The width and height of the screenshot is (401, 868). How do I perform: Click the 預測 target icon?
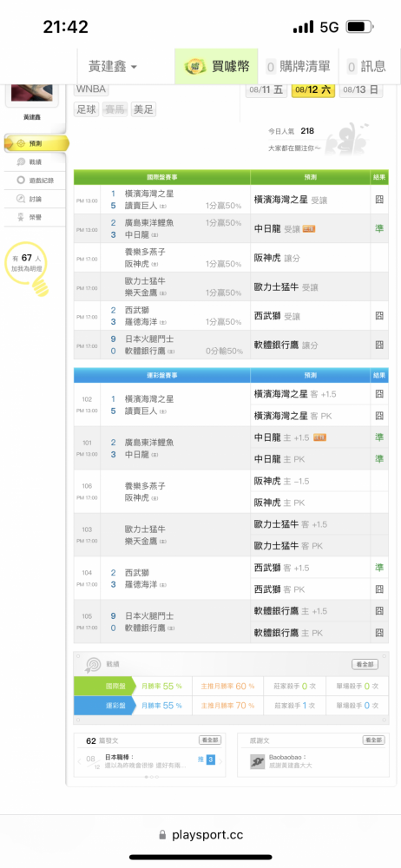[x=20, y=143]
